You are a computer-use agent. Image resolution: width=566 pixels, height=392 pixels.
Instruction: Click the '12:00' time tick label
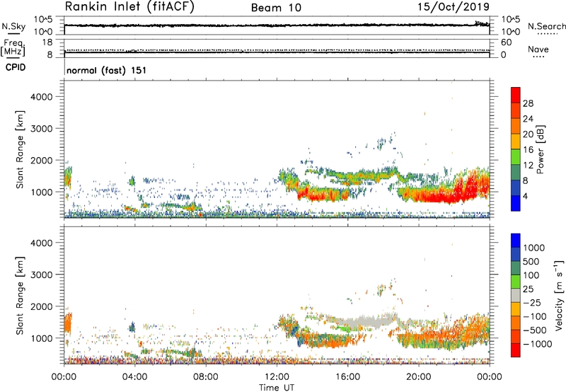[277, 377]
